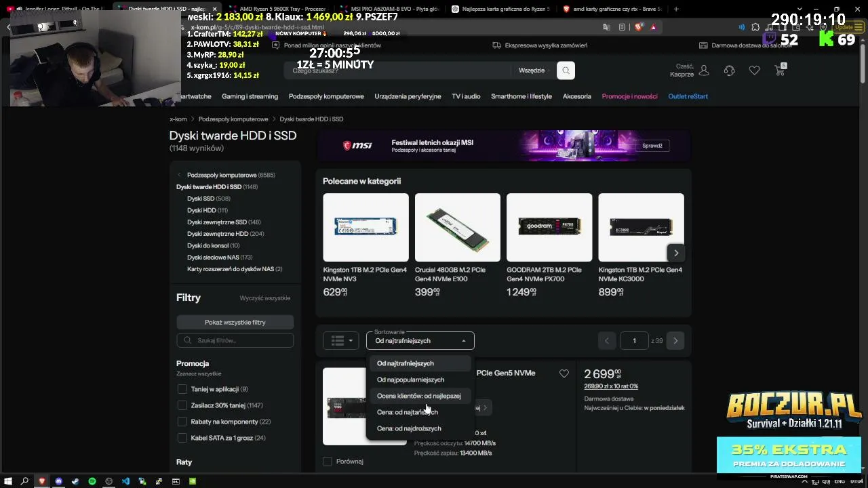Screen dimensions: 868x488
Task: Click 'Wyczyść wszystkie' filters link
Action: [265, 298]
